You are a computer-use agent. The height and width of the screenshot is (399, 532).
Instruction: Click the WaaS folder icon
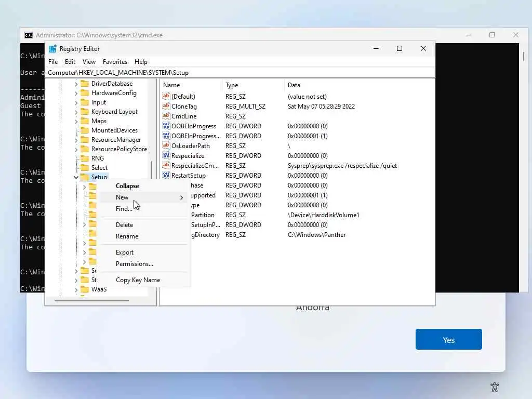85,289
